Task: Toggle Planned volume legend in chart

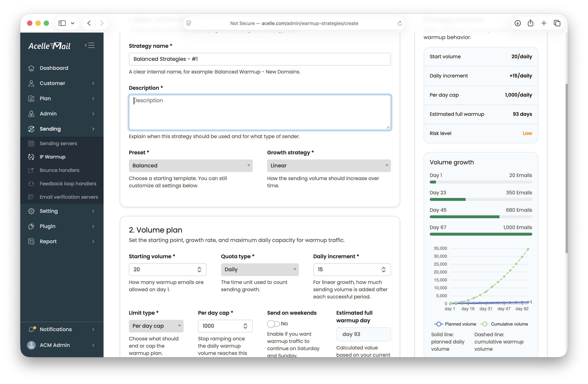Action: coord(455,324)
